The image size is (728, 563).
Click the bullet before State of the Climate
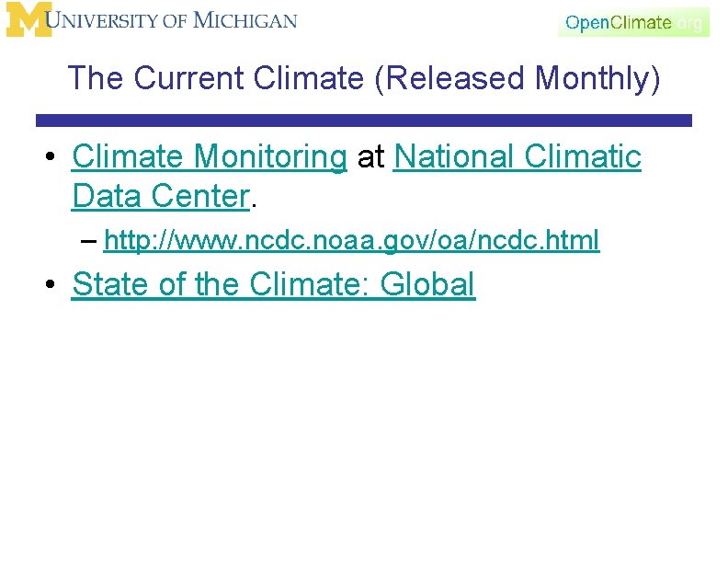[x=51, y=283]
